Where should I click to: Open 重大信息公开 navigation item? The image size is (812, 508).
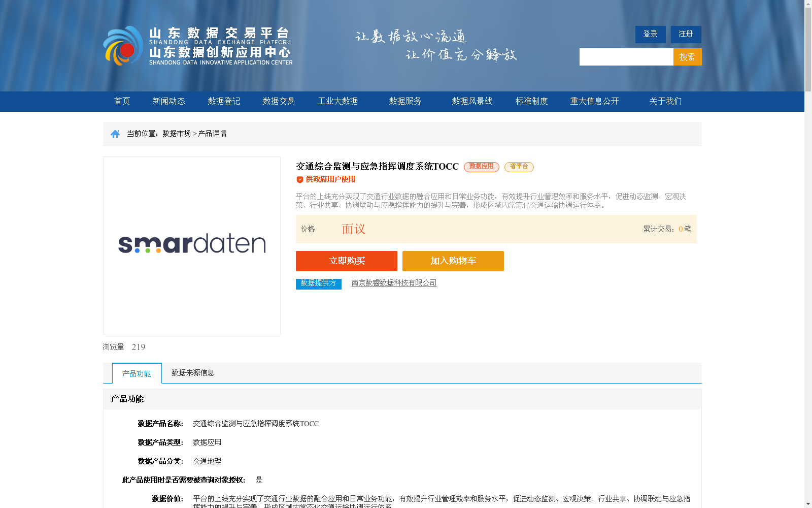click(x=595, y=101)
